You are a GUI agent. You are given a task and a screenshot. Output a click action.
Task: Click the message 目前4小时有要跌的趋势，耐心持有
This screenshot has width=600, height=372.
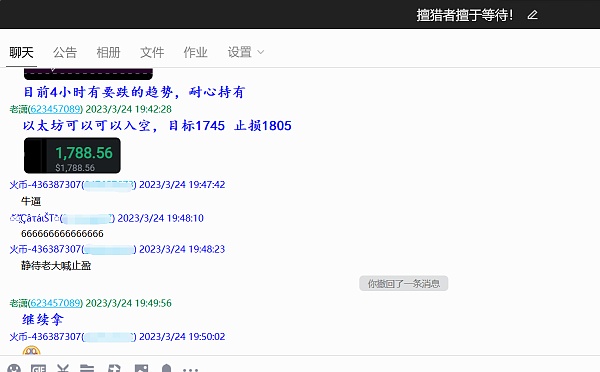tap(134, 92)
